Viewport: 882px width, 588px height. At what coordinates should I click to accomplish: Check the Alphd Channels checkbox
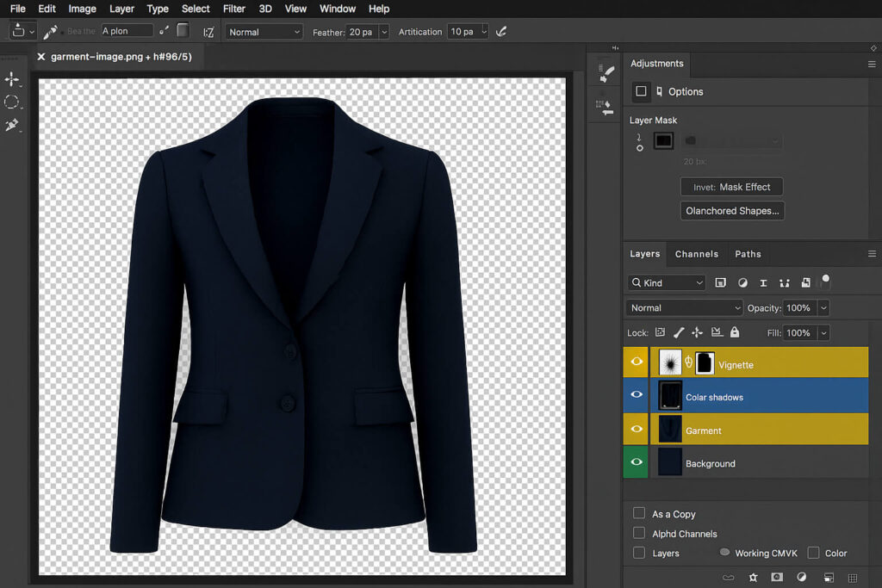click(639, 533)
